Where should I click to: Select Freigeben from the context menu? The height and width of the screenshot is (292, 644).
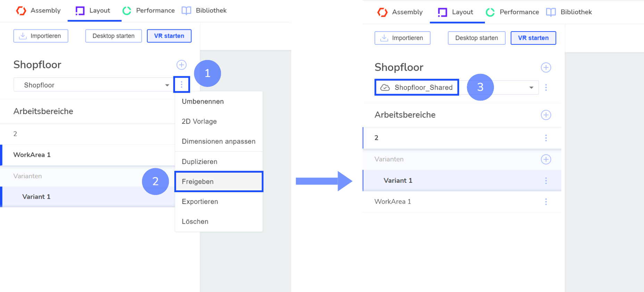(198, 182)
